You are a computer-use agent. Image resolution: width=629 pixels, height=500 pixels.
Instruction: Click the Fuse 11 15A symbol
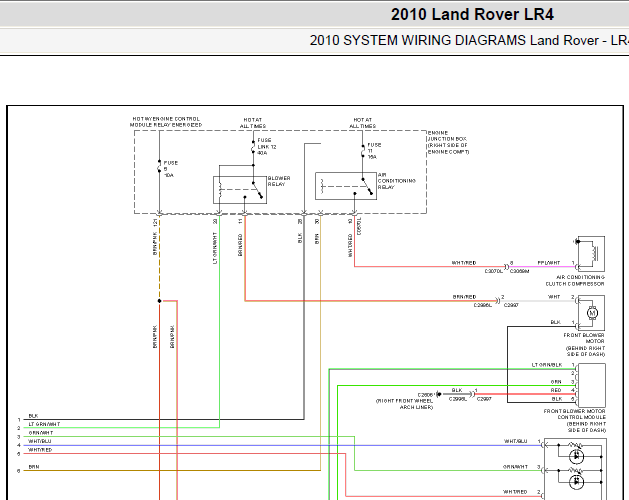361,152
